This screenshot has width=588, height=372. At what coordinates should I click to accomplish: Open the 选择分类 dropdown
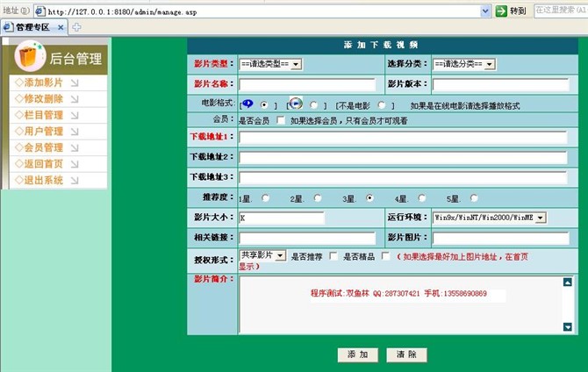(464, 65)
